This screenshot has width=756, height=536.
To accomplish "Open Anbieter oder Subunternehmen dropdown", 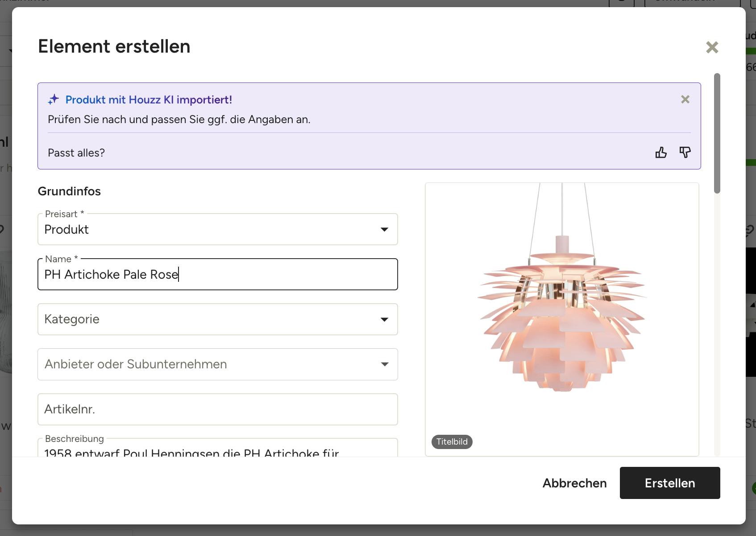I will [x=218, y=364].
